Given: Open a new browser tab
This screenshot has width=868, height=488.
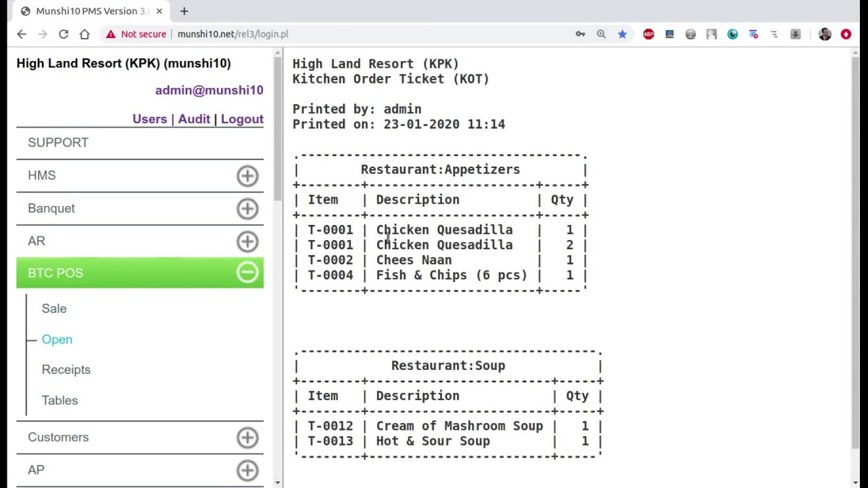Looking at the screenshot, I should point(184,11).
